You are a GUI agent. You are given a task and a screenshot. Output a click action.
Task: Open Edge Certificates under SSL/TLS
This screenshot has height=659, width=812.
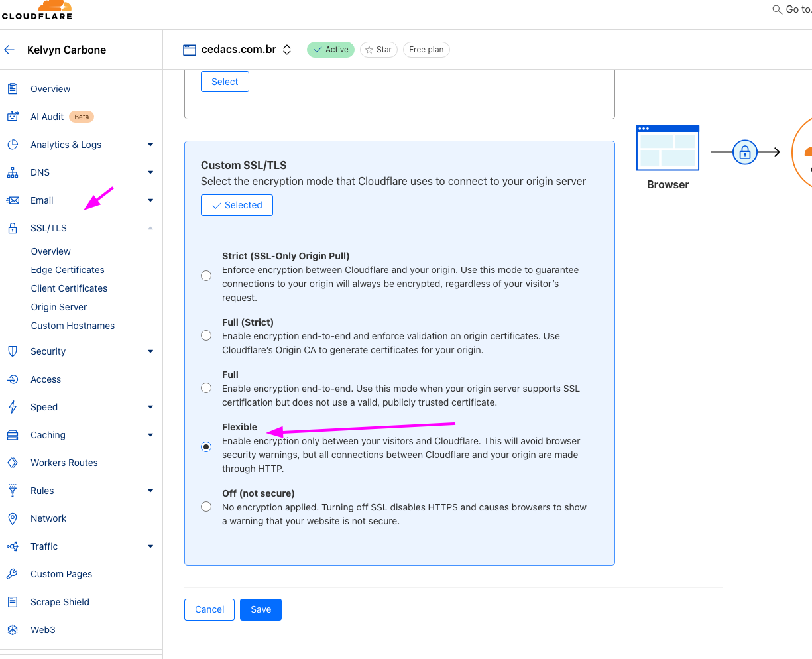coord(68,270)
